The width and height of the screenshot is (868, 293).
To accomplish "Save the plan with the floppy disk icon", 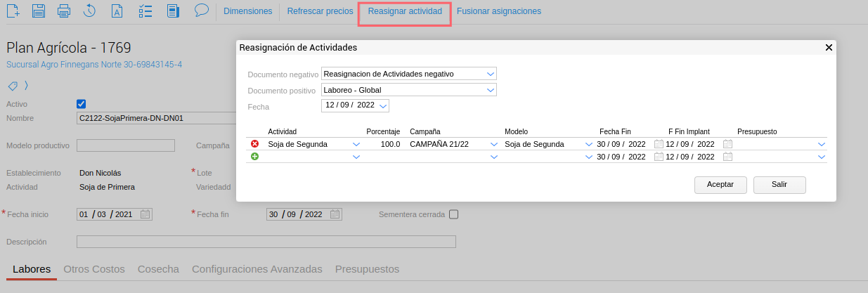I will 39,11.
